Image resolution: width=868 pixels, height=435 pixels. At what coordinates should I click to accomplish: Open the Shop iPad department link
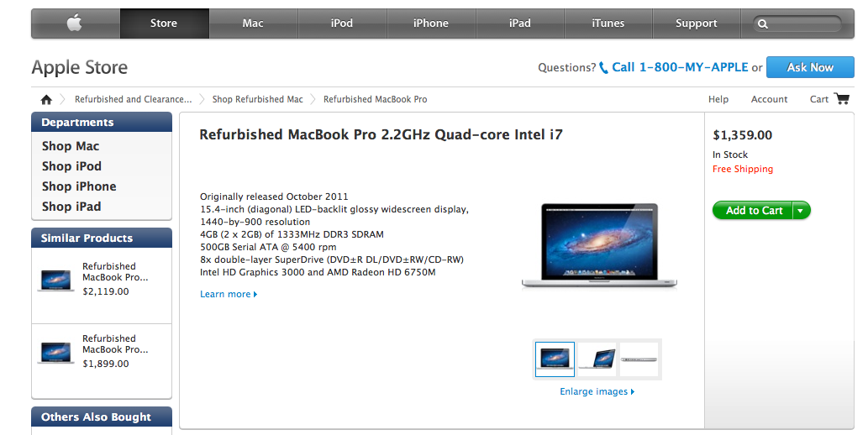pos(71,207)
